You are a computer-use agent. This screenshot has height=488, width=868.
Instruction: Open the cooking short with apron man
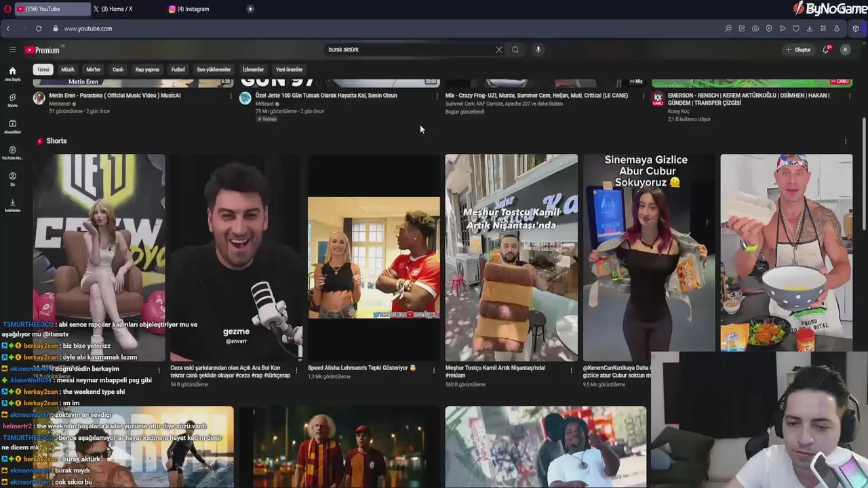click(x=787, y=253)
